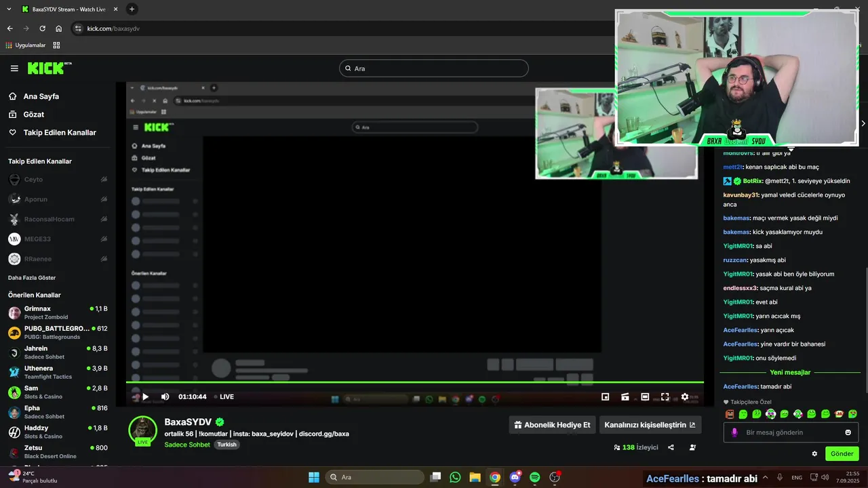Screen dimensions: 868x488
Task: Open recommended channel Jahrein
Action: [x=58, y=352]
